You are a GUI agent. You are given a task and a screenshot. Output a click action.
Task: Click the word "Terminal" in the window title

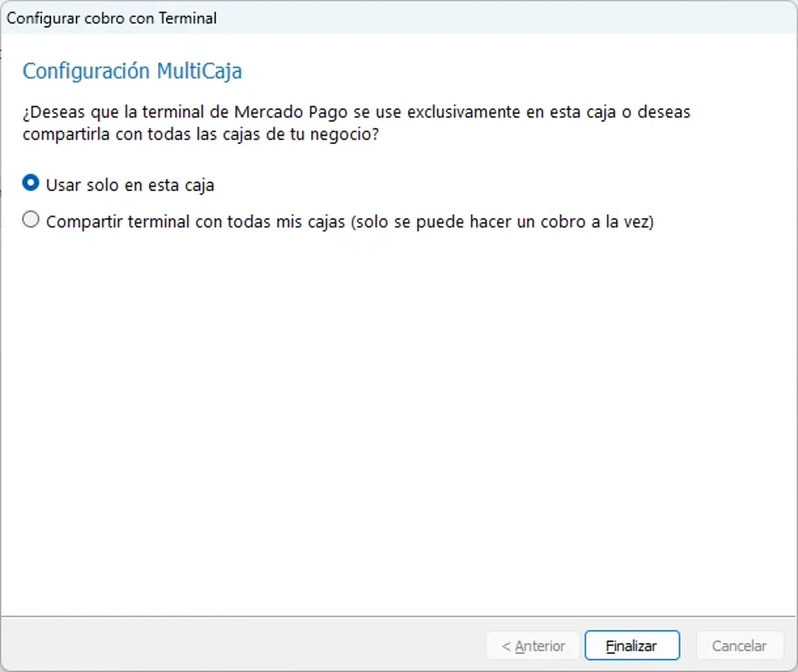click(x=187, y=18)
